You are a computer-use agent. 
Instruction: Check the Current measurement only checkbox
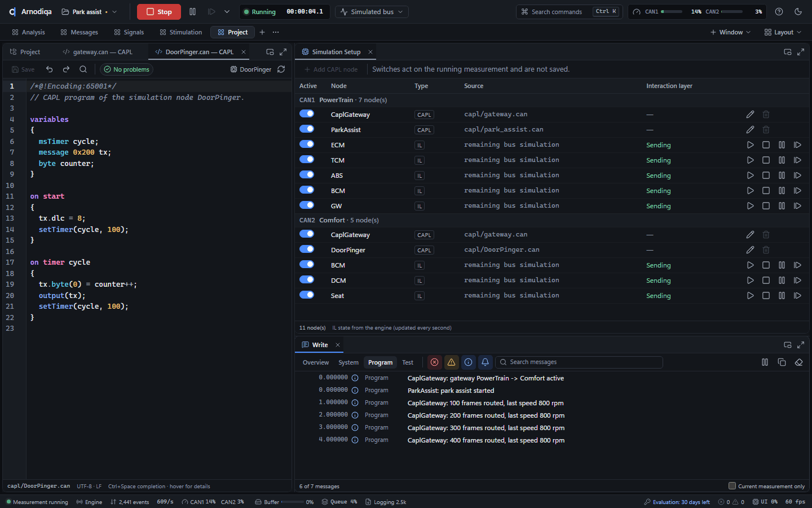click(x=732, y=486)
